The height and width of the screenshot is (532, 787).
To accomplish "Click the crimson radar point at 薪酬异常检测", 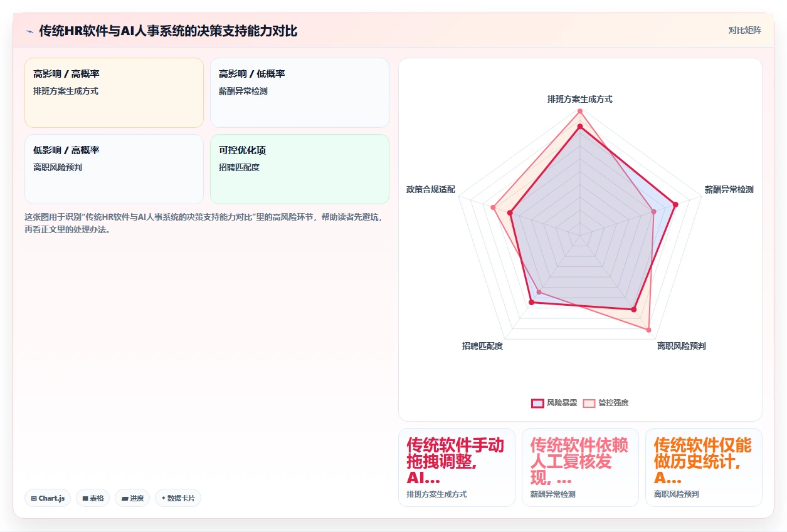I will click(675, 204).
